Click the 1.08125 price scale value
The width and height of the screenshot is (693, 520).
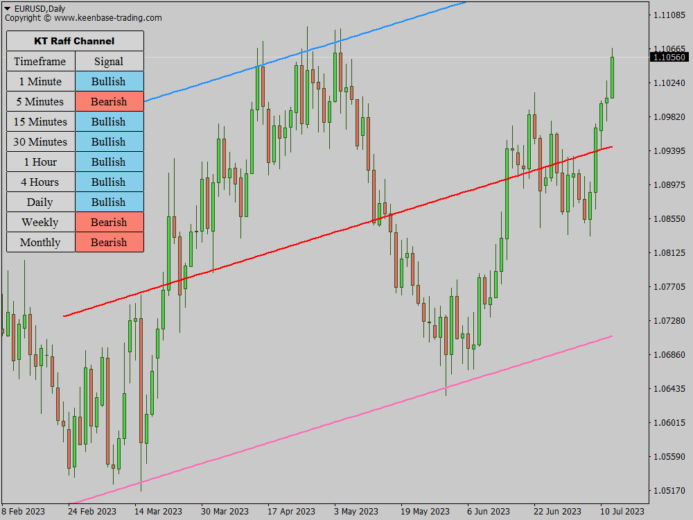click(x=669, y=253)
